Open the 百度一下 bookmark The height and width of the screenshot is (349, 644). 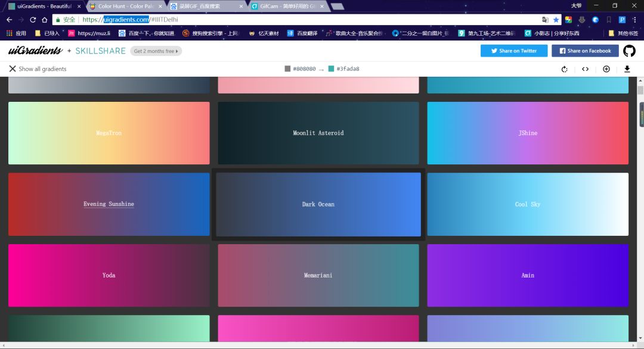147,33
